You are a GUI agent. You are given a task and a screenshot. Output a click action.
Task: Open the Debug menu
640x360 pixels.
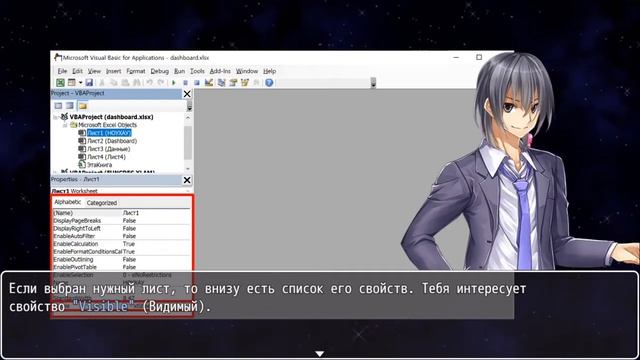coord(159,71)
